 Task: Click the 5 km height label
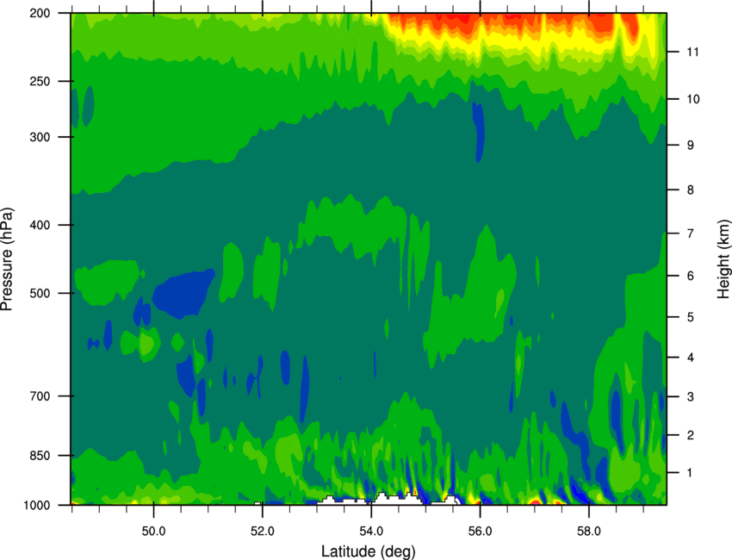pos(690,317)
